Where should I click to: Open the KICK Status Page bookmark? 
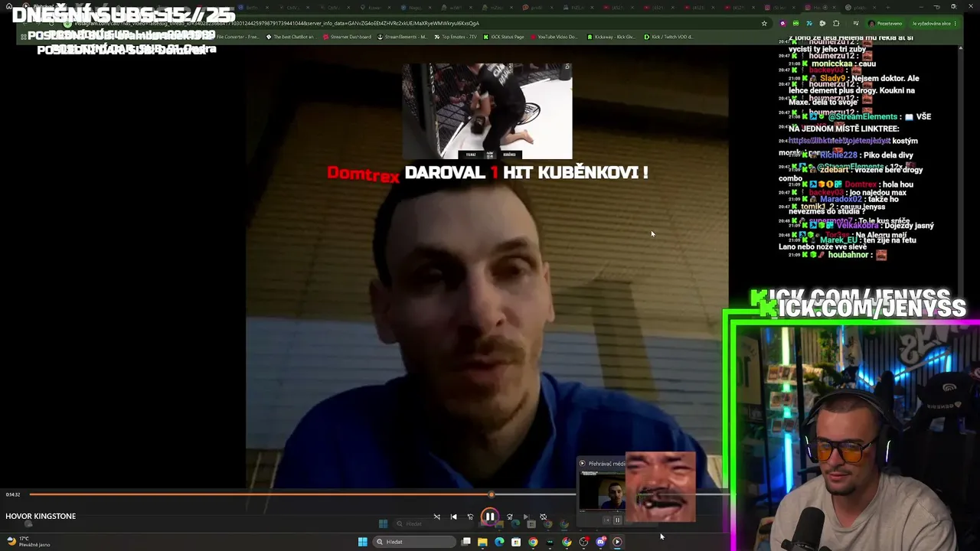click(x=504, y=37)
